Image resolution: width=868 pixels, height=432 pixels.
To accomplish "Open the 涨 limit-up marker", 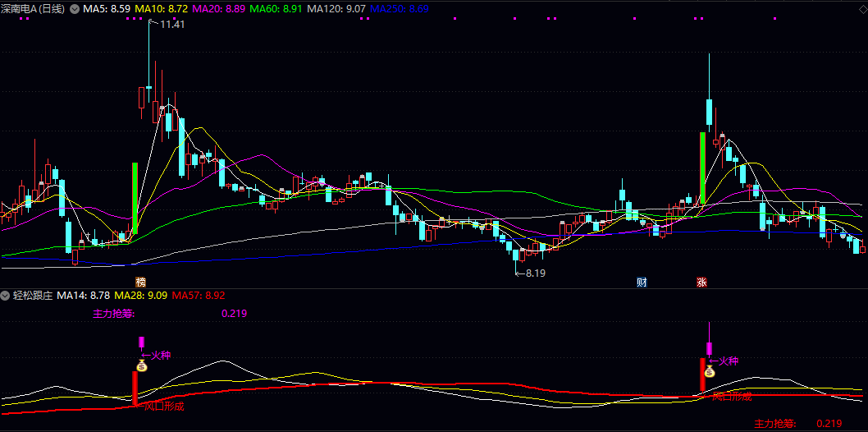I will [x=702, y=282].
